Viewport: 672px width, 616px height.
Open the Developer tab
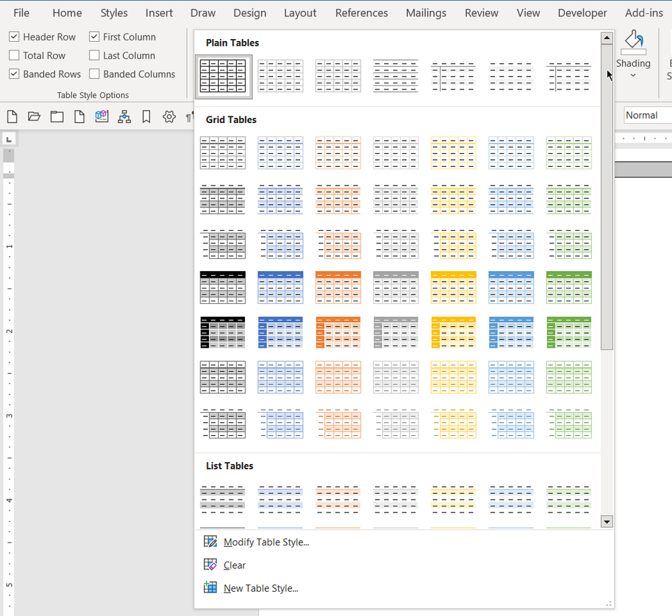(x=583, y=13)
